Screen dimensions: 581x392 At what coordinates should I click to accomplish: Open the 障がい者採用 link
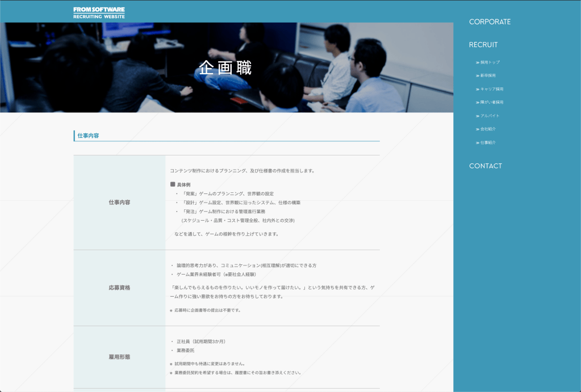(x=490, y=102)
